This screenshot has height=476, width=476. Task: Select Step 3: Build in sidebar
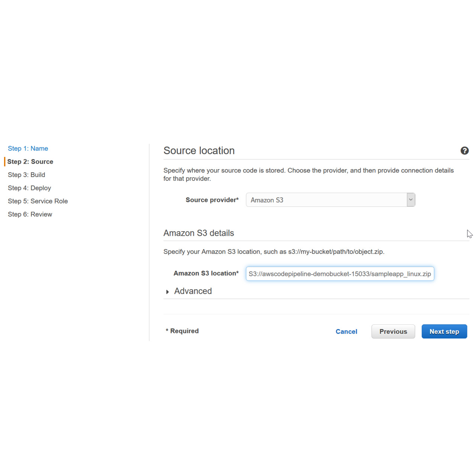(x=26, y=175)
